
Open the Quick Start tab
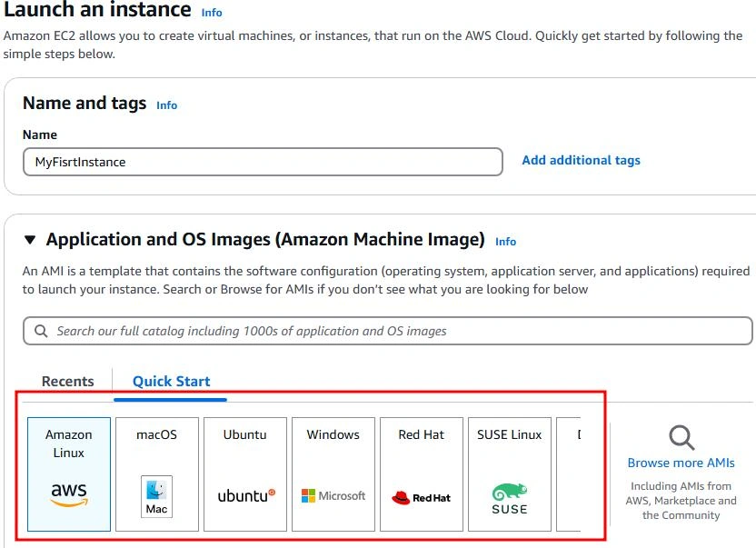tap(171, 381)
